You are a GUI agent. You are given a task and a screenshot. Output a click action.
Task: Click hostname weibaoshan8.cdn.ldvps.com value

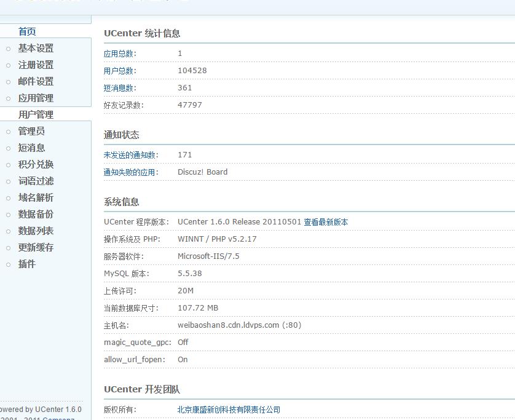pyautogui.click(x=240, y=325)
